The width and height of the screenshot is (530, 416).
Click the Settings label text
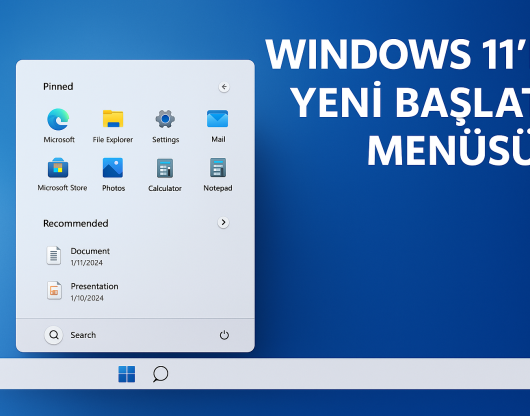click(x=165, y=140)
